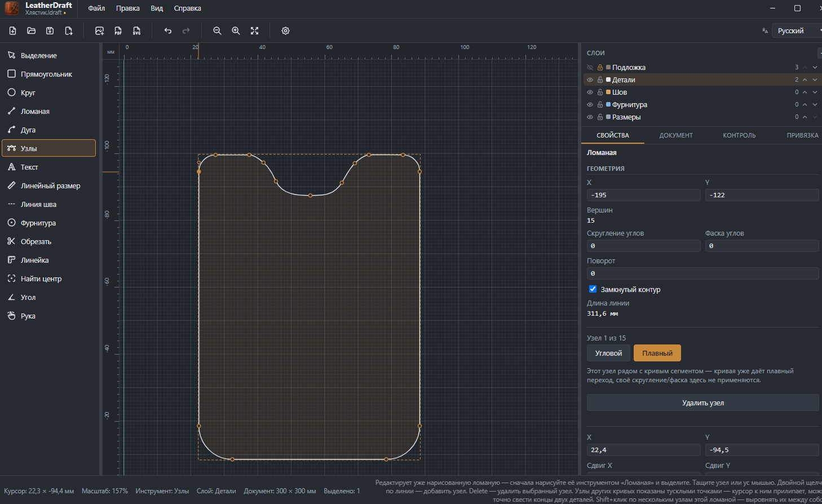Pick the Обрезать scissors tool
The width and height of the screenshot is (822, 504).
coord(49,241)
